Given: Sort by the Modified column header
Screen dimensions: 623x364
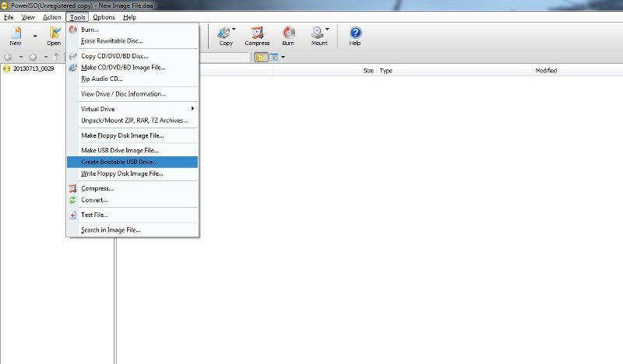Looking at the screenshot, I should point(546,71).
